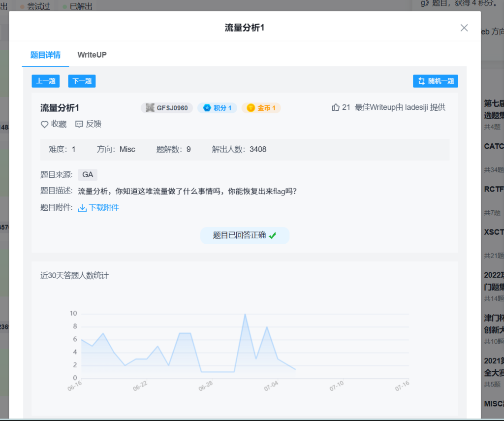
Task: Click the thumbs-up like icon
Action: (336, 107)
